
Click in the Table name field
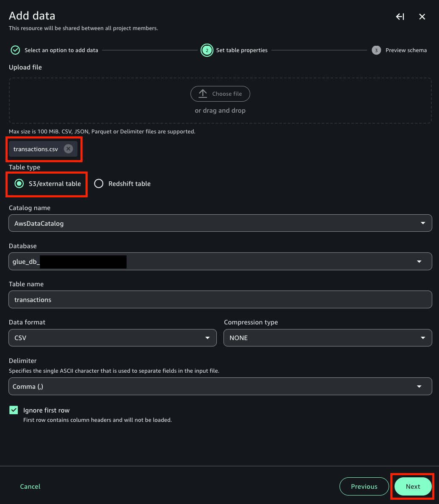[x=220, y=299]
